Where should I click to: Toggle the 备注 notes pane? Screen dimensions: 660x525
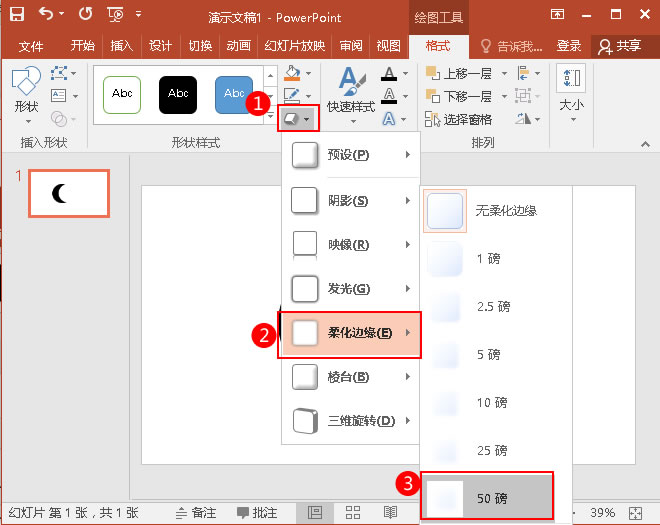tap(194, 512)
